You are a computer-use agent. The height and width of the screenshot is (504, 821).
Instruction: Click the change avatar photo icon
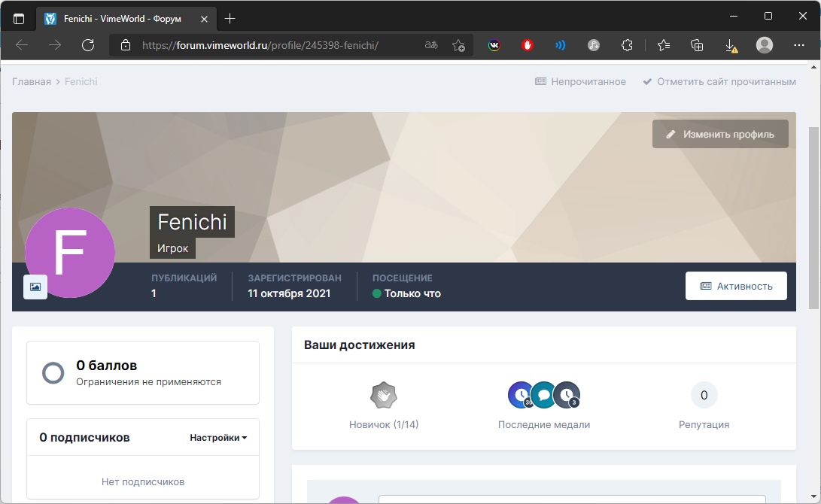click(35, 287)
